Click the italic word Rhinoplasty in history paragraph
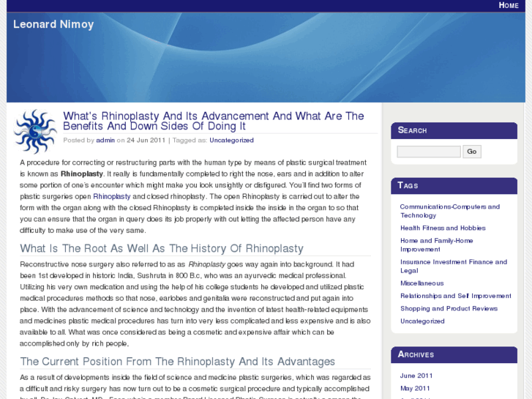 point(206,264)
